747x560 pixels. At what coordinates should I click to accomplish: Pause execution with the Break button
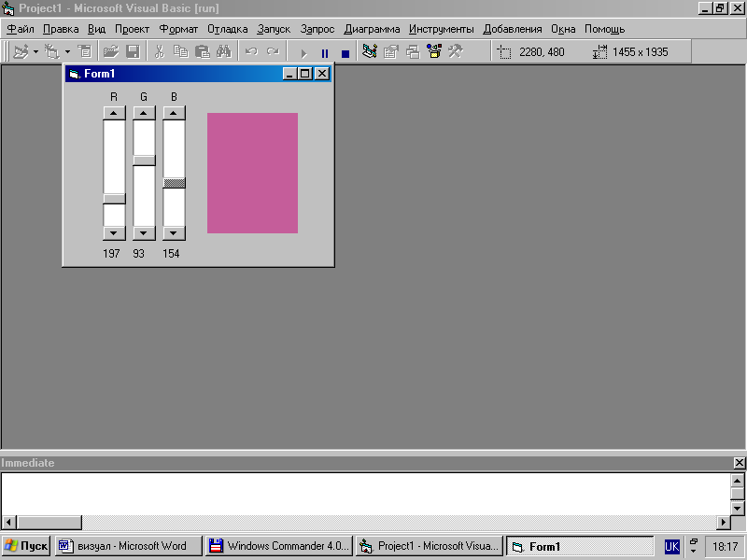pos(325,53)
